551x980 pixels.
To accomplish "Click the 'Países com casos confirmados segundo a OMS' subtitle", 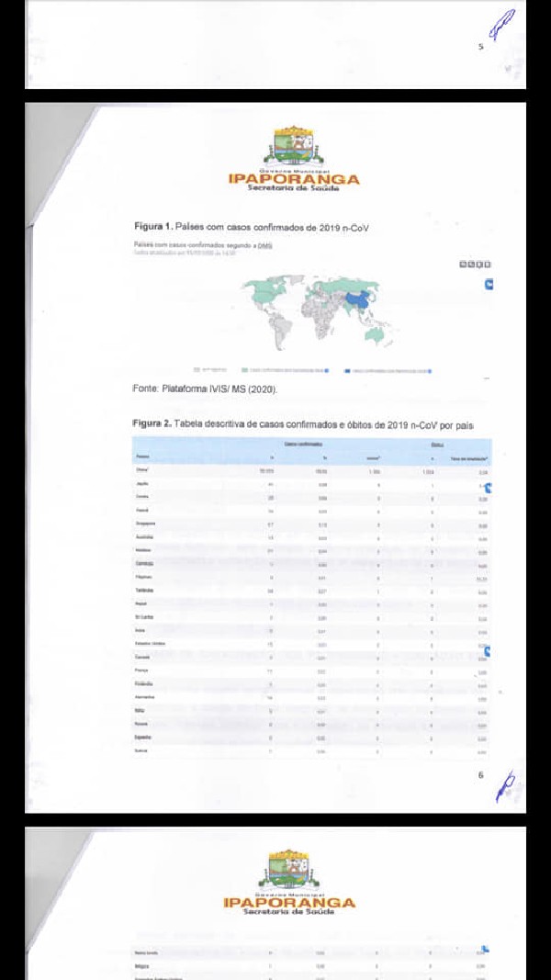I will point(202,245).
